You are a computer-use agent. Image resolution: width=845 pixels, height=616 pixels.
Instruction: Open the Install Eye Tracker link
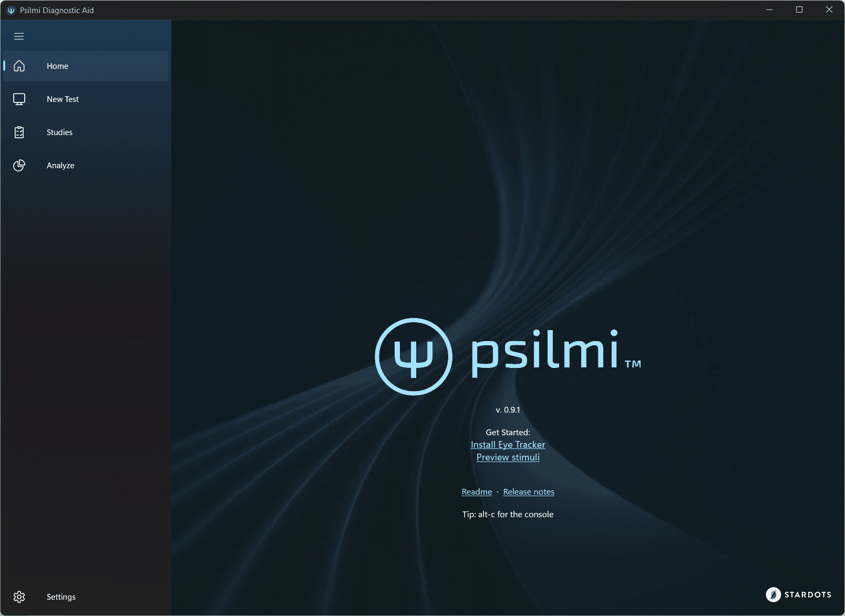coord(508,445)
